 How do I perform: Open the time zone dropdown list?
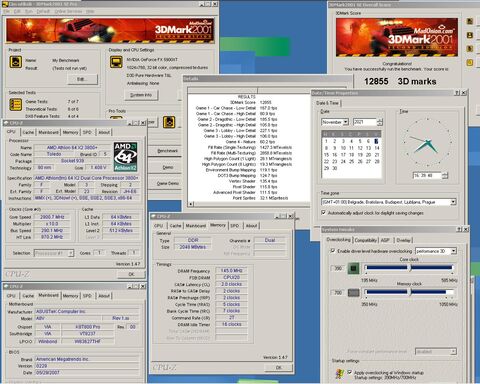pos(453,202)
